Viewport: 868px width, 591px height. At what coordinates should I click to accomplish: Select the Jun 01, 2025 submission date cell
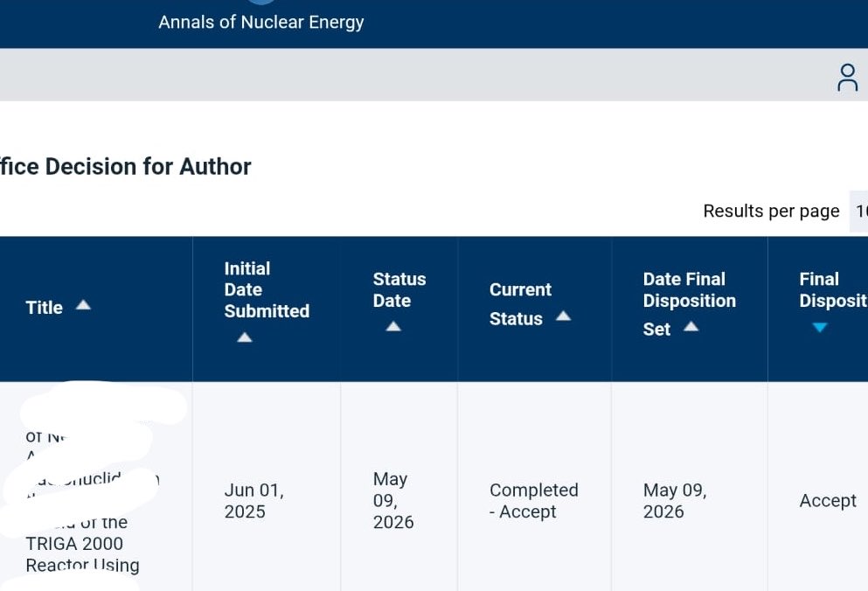coord(254,501)
